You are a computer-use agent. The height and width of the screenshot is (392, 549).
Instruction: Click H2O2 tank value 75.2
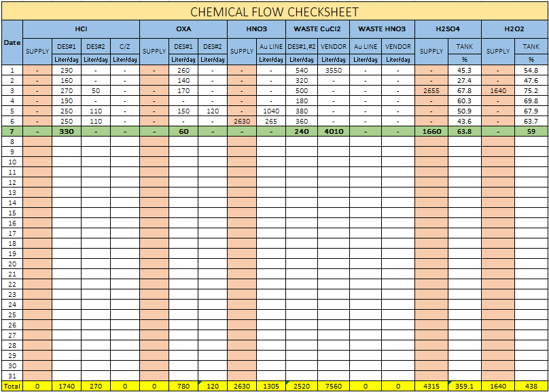click(x=531, y=90)
